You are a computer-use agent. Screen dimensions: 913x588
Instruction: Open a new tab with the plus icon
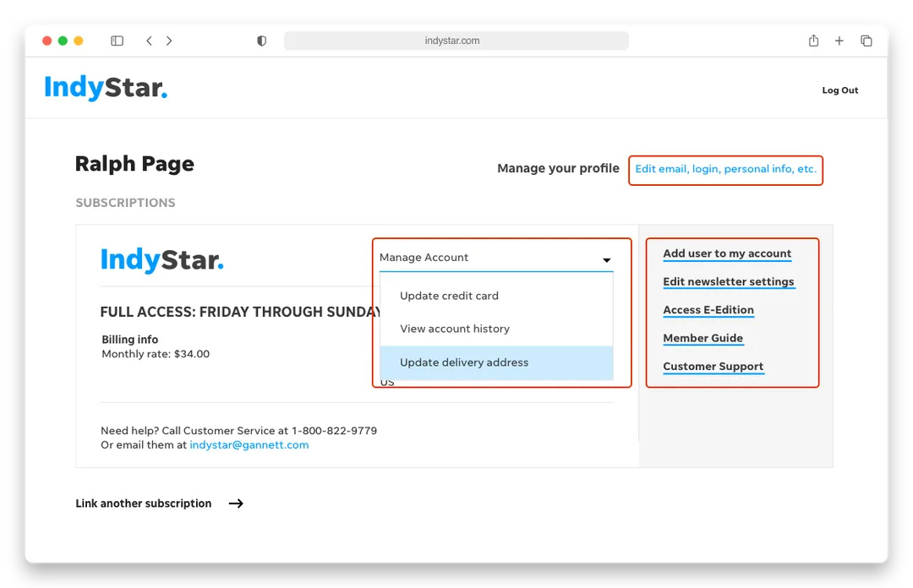[x=839, y=41]
